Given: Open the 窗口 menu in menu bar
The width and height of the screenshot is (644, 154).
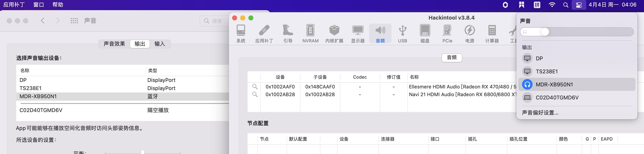Looking at the screenshot, I should pyautogui.click(x=38, y=5).
